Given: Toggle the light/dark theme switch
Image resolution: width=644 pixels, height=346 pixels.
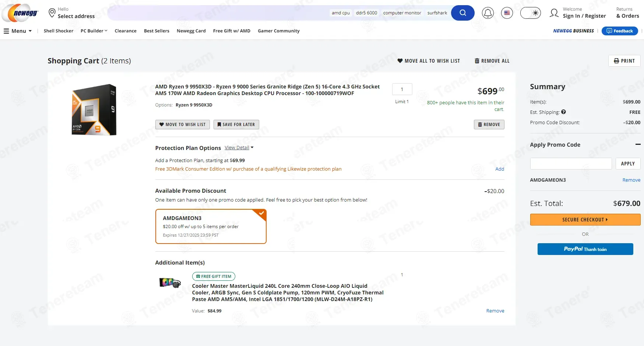Looking at the screenshot, I should point(530,13).
